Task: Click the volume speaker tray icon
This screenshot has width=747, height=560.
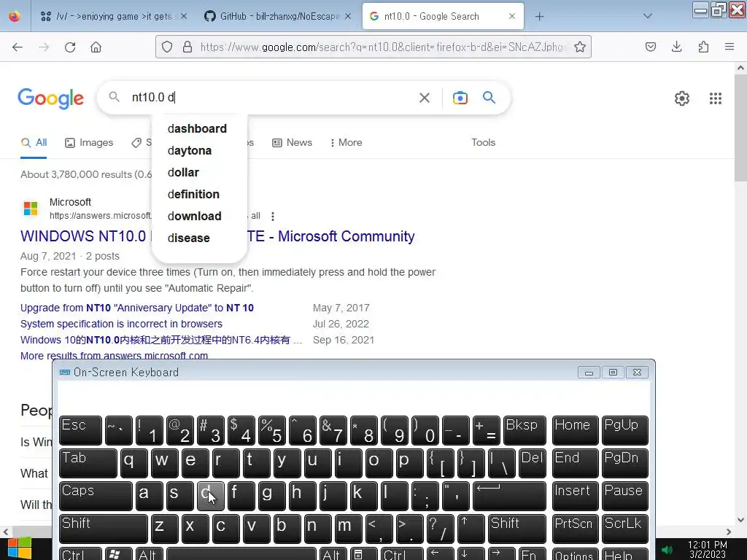Action: tap(667, 550)
